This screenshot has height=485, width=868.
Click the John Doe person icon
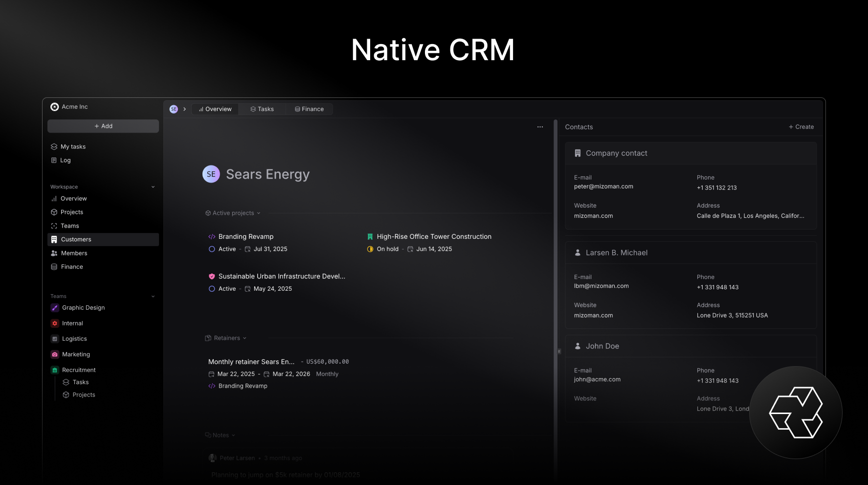point(578,346)
